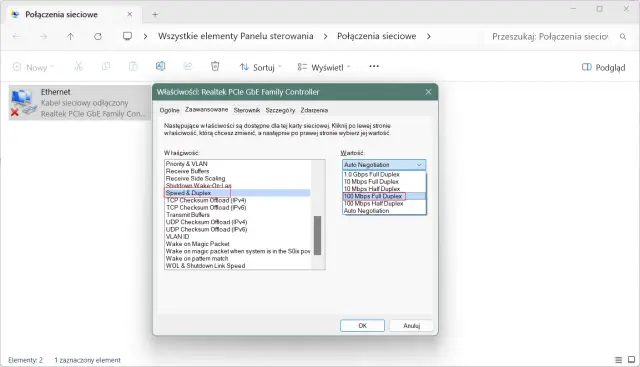This screenshot has height=367, width=640.
Task: Expand chevron after Połączenia sieciowe breadcrumb
Action: point(429,36)
